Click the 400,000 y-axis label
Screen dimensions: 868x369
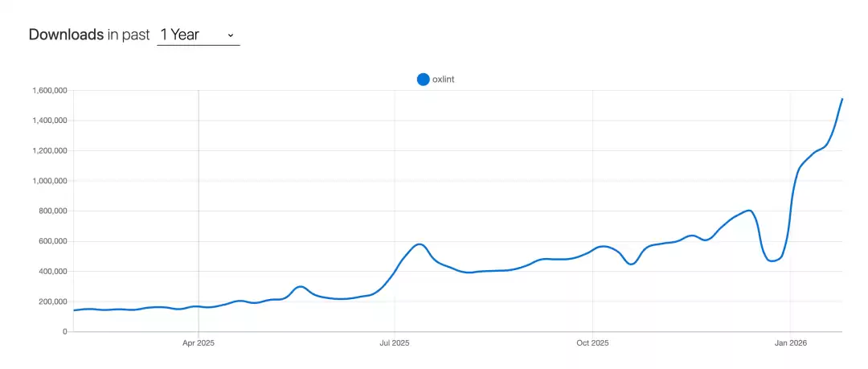click(53, 272)
